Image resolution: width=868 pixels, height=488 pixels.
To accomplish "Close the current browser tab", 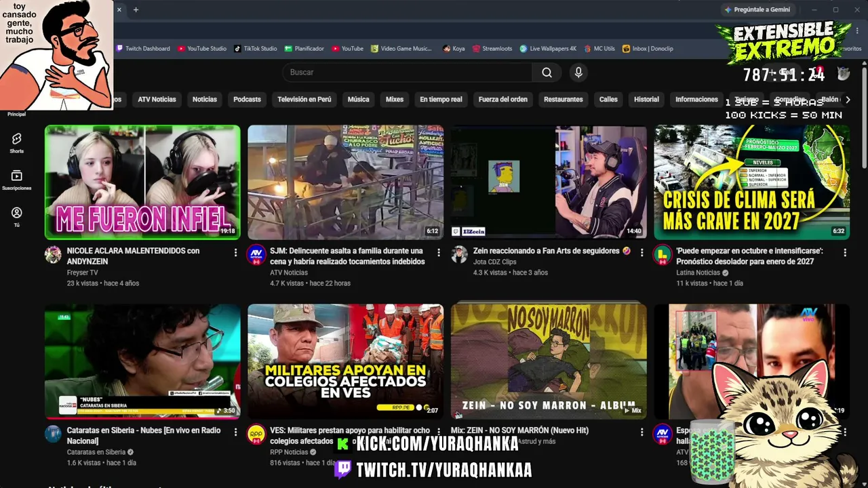I will pos(119,9).
